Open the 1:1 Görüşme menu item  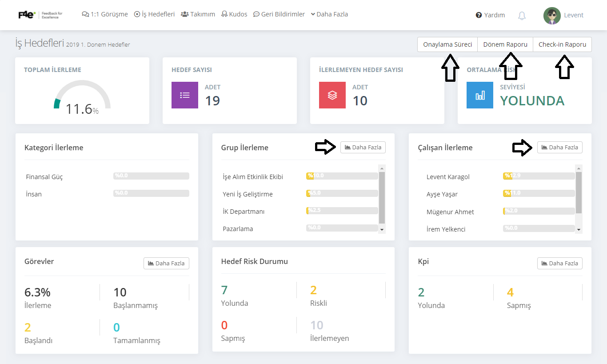(x=105, y=14)
